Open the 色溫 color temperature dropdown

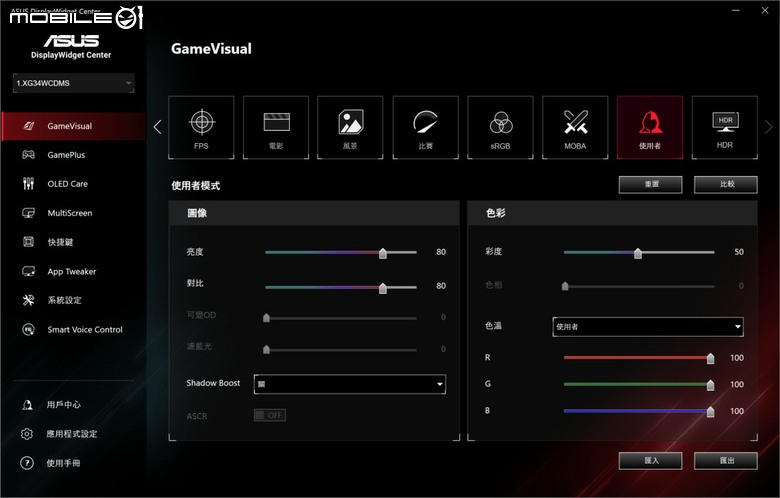(x=648, y=327)
